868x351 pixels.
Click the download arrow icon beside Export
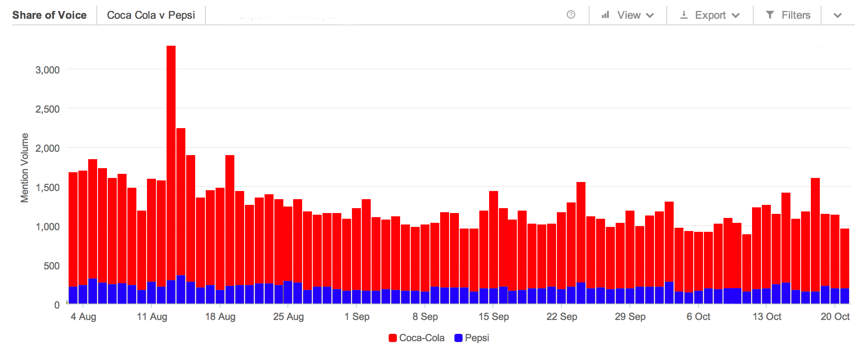(683, 15)
